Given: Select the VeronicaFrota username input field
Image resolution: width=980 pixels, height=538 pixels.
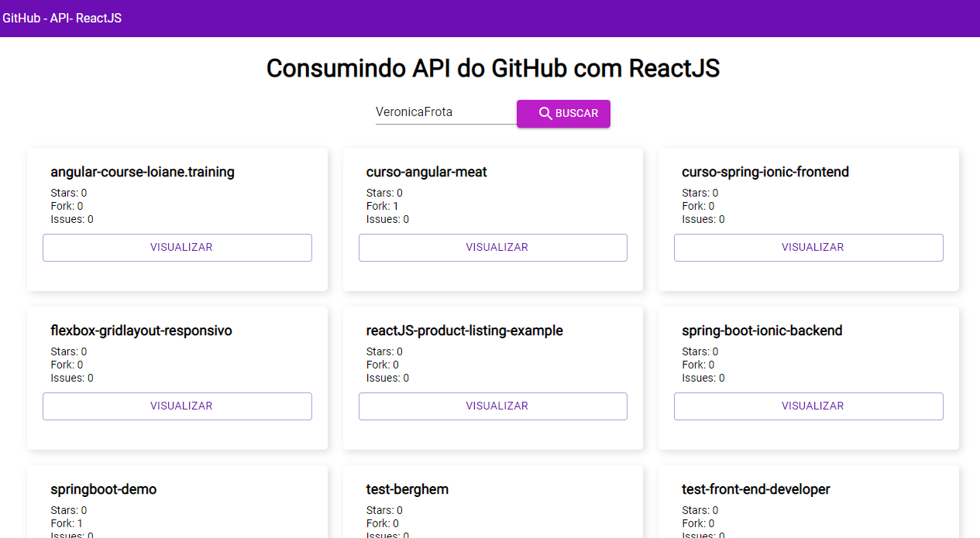Looking at the screenshot, I should pyautogui.click(x=442, y=112).
